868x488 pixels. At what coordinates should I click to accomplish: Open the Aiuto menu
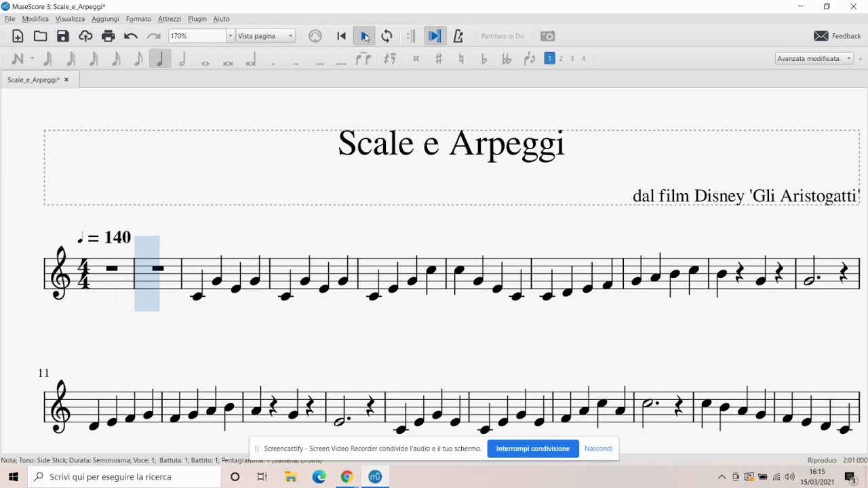click(x=221, y=19)
